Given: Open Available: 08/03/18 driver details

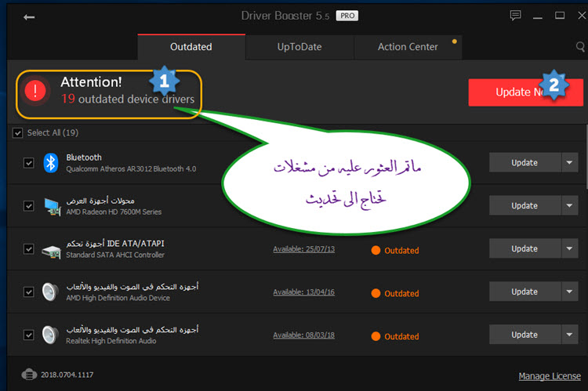Looking at the screenshot, I should coord(303,335).
